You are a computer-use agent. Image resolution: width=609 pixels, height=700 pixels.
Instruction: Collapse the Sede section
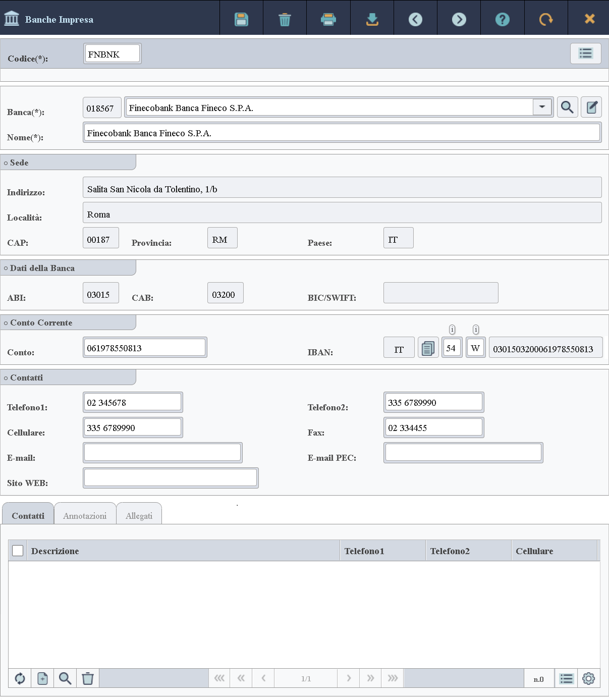68,163
